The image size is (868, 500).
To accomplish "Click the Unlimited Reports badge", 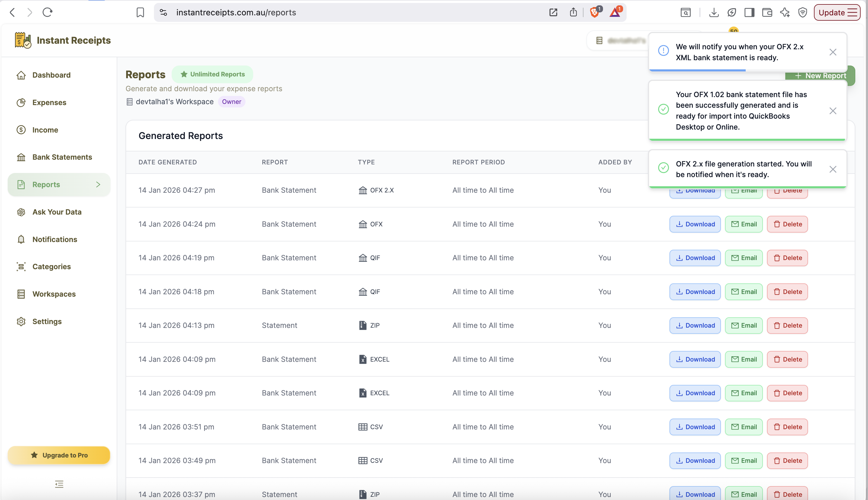I will [x=212, y=74].
